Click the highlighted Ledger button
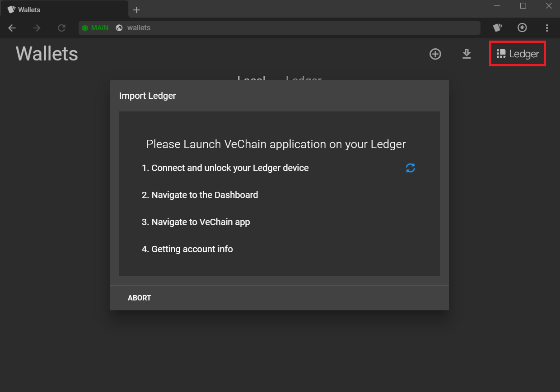Screen dimensions: 560x392 pos(517,54)
